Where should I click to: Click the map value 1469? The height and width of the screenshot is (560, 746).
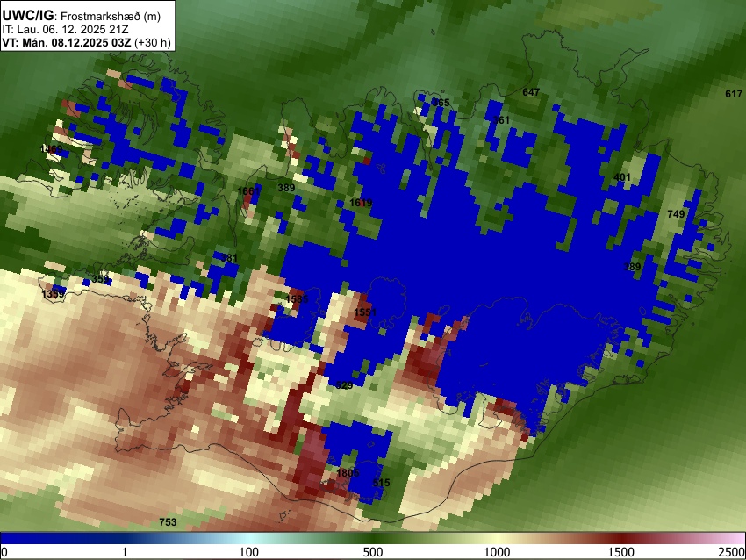(x=52, y=149)
